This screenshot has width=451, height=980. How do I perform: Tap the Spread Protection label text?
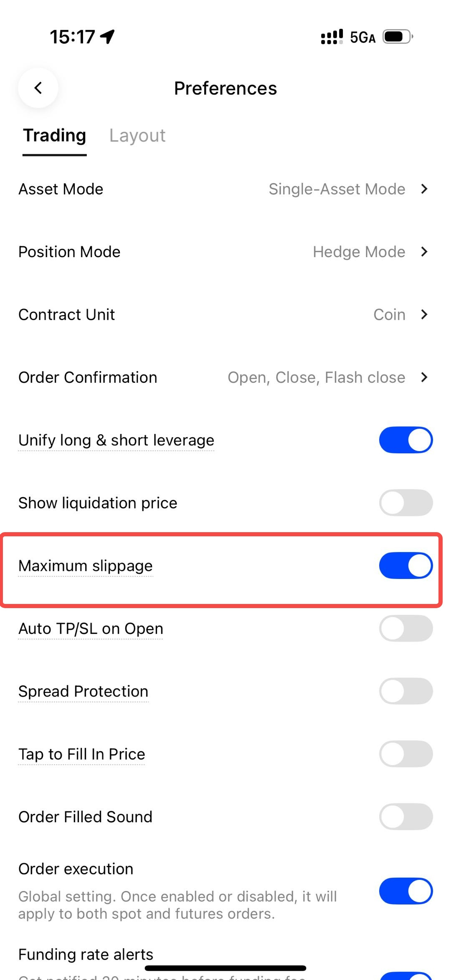(84, 692)
